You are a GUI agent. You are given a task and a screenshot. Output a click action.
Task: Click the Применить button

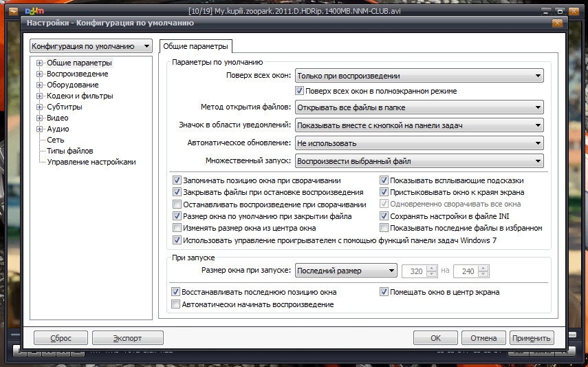click(x=532, y=338)
